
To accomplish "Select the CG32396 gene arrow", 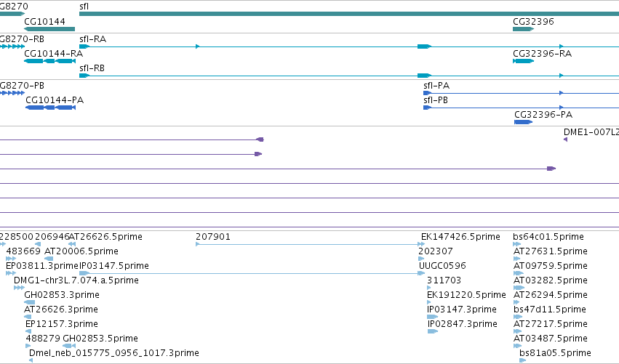I will (523, 29).
